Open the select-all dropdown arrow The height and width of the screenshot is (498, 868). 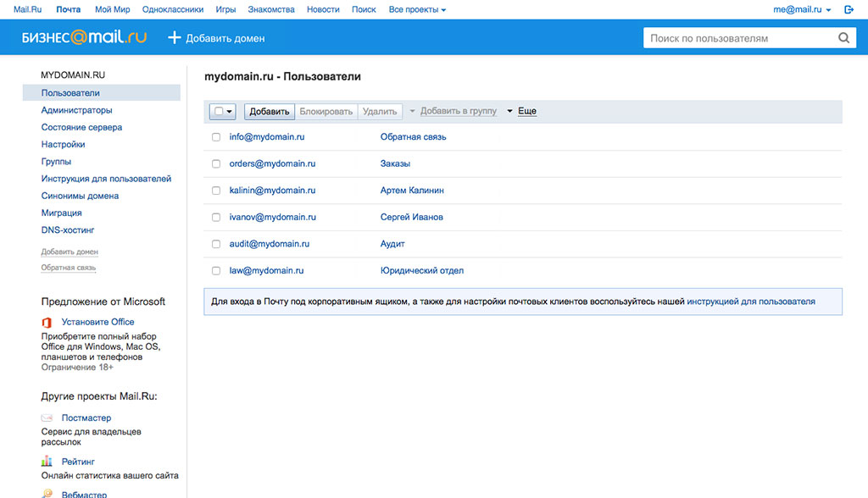(x=229, y=112)
